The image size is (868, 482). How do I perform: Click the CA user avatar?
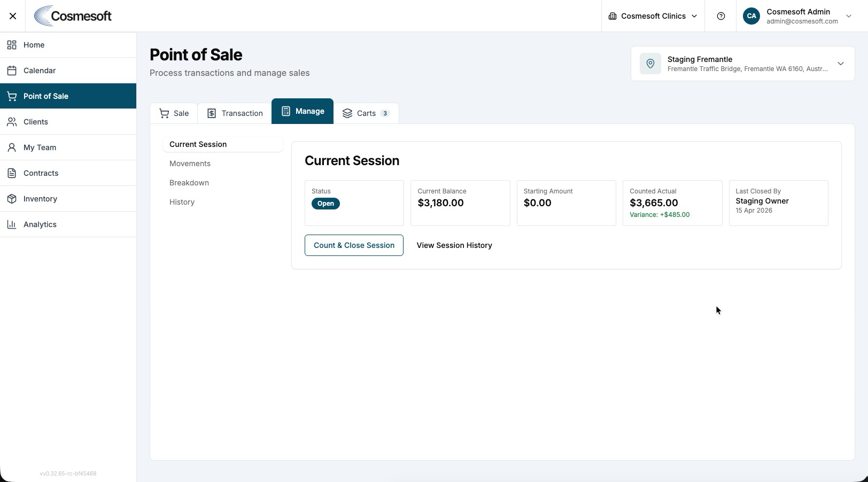point(751,16)
